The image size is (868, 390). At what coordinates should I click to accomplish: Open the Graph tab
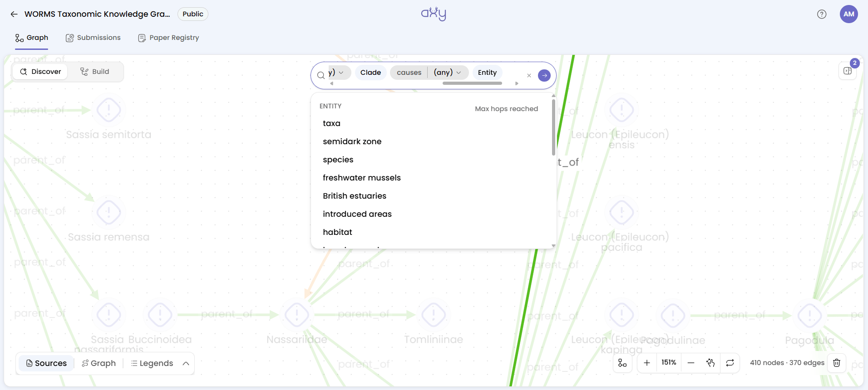[32, 38]
